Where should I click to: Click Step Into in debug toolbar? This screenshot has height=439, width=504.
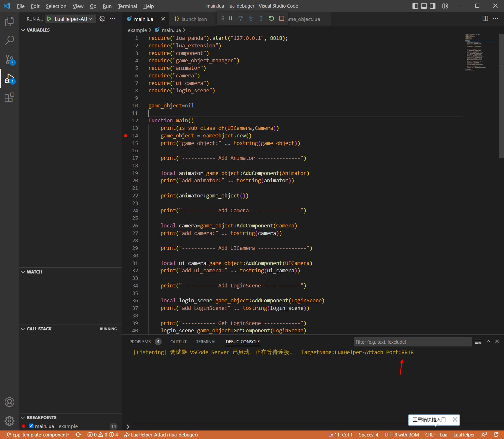(x=251, y=18)
